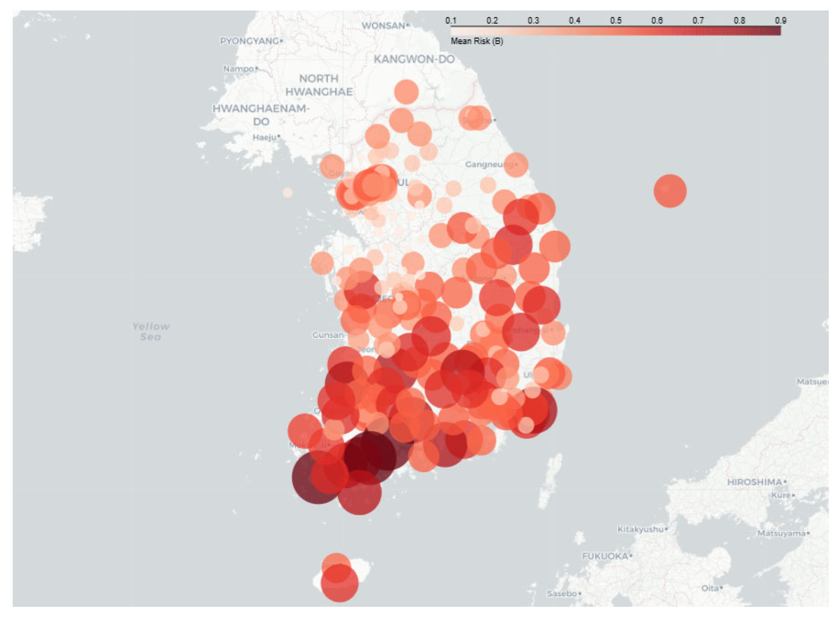
Task: Click the North Hwanghae province label
Action: (x=319, y=85)
